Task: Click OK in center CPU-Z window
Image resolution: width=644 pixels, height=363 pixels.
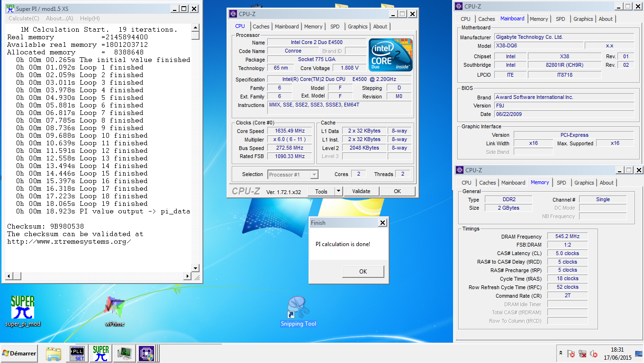Action: click(397, 191)
